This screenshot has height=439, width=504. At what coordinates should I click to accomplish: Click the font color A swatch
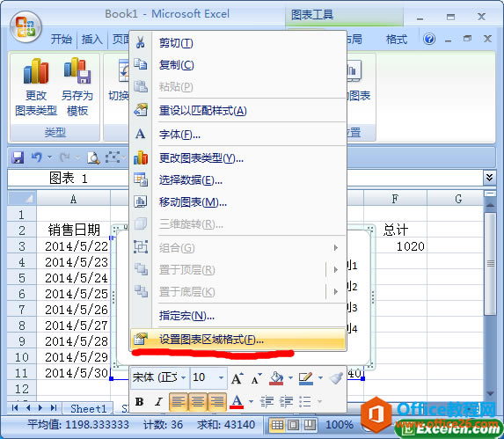pyautogui.click(x=237, y=402)
